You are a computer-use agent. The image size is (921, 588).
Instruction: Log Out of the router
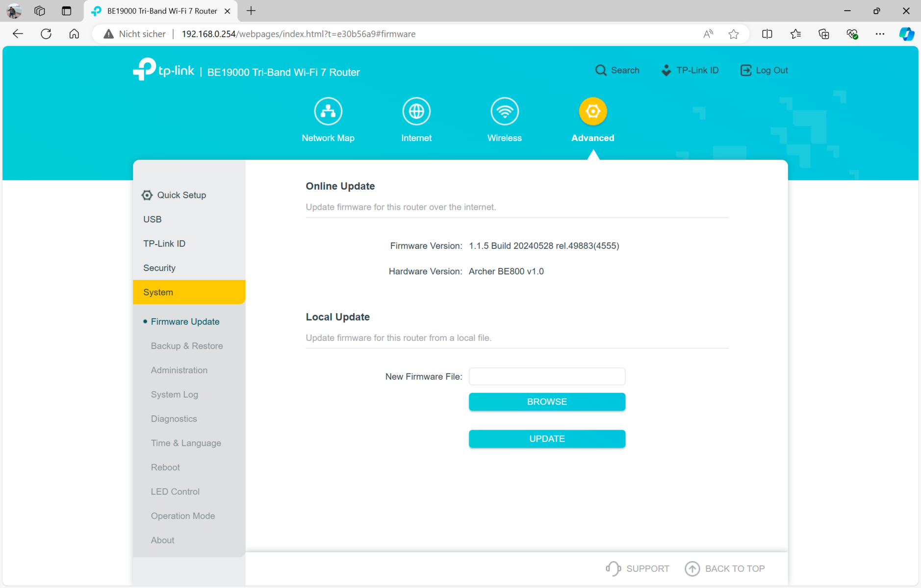[x=764, y=70]
